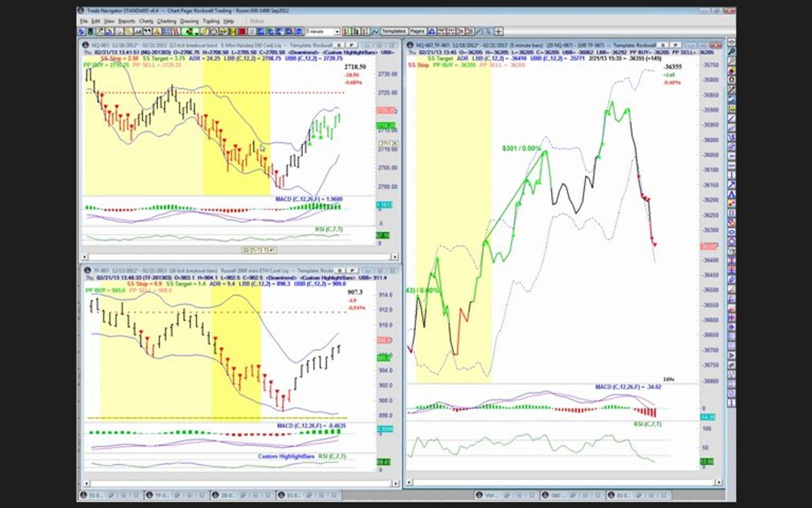Click the blue triangle icon beside Pages
This screenshot has width=812, height=508.
click(432, 32)
